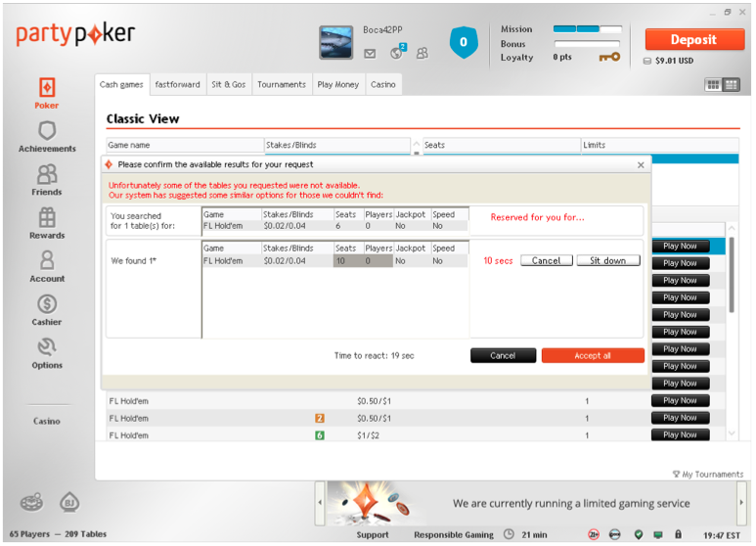
Task: Click the green shield security icon
Action: click(x=639, y=534)
